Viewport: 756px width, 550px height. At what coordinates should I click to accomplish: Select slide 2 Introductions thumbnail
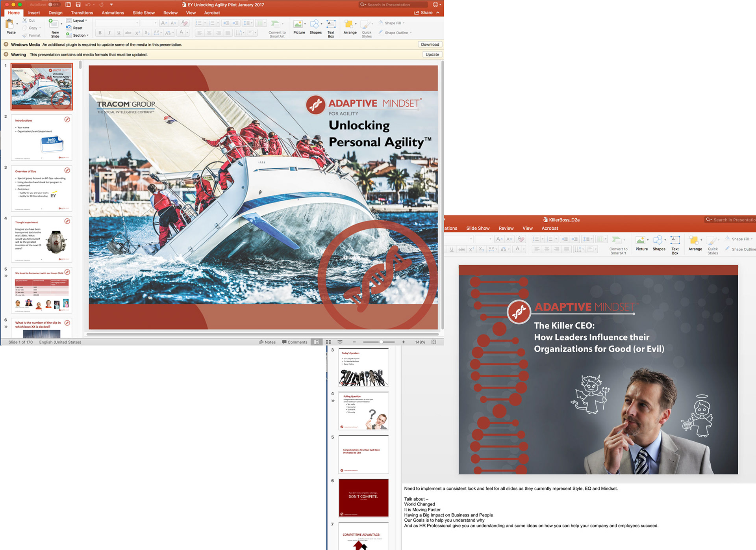tap(42, 137)
